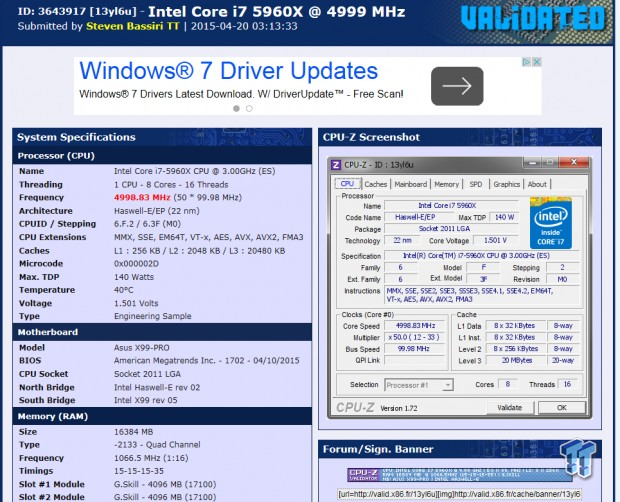The width and height of the screenshot is (620, 502).
Task: Open the About tab
Action: coord(537,184)
